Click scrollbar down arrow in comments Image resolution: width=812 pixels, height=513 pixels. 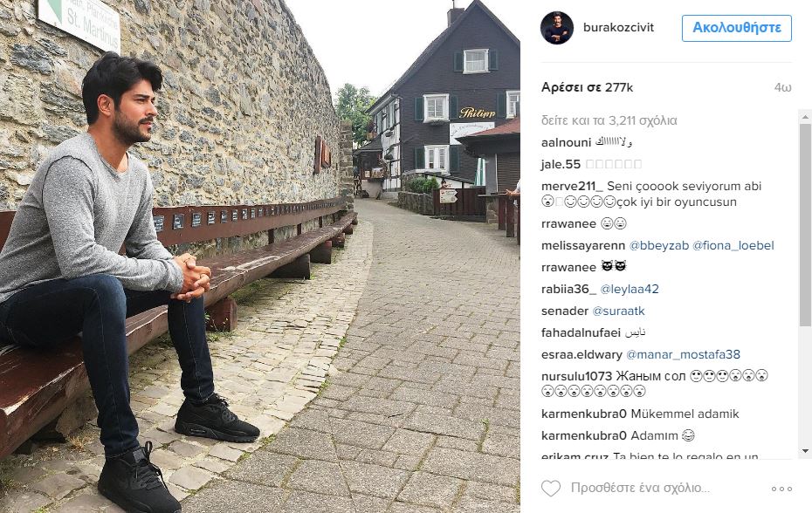[x=805, y=451]
